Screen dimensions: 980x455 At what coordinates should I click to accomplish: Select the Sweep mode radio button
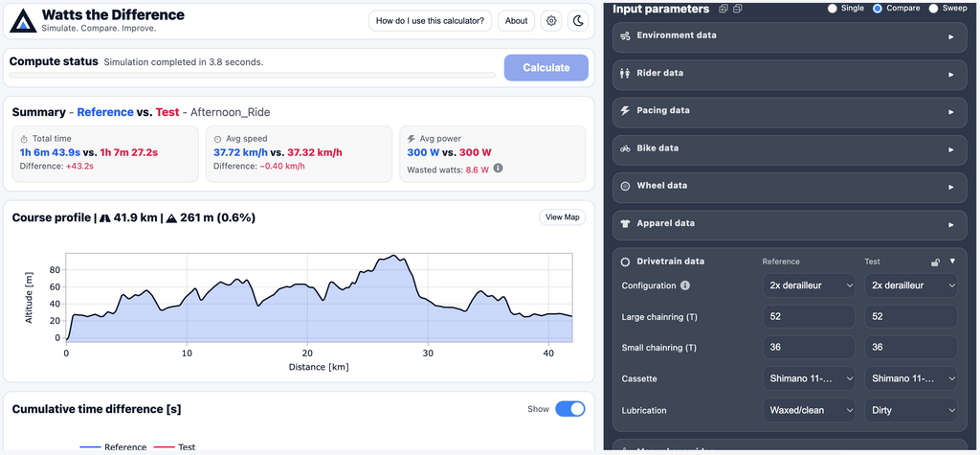tap(934, 9)
